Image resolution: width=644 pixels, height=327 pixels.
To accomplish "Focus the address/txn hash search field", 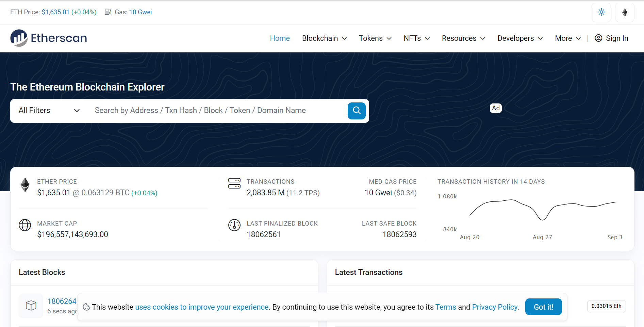I will point(218,111).
